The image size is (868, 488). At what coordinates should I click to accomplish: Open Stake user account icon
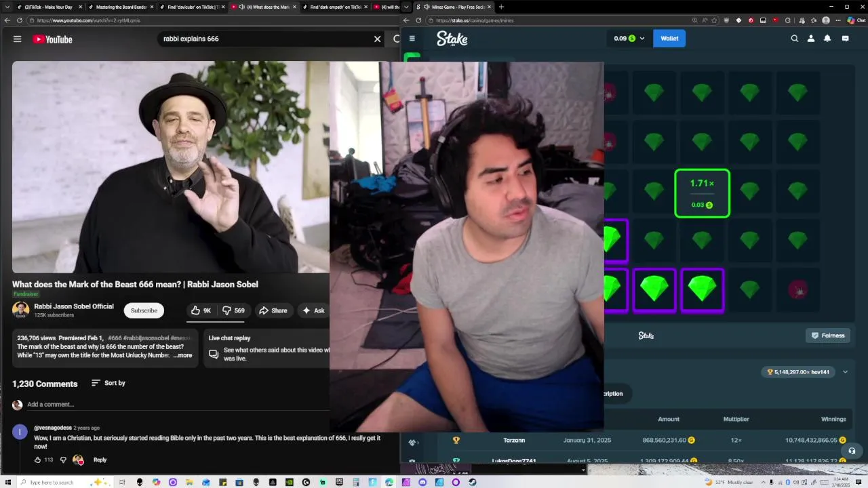tap(810, 39)
